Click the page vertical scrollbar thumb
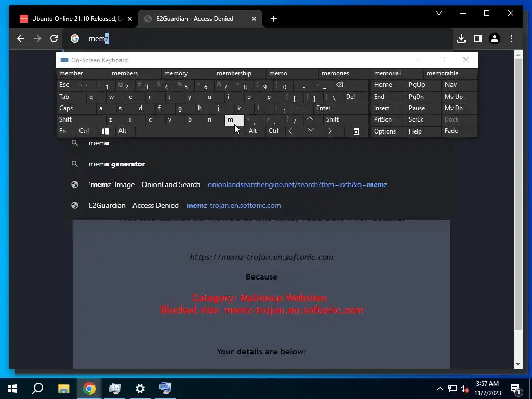 [518, 193]
